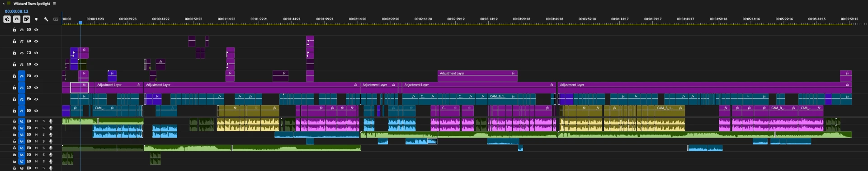Viewport: 868px width, 171px height.
Task: Hide track V2 output eye
Action: coord(36,99)
